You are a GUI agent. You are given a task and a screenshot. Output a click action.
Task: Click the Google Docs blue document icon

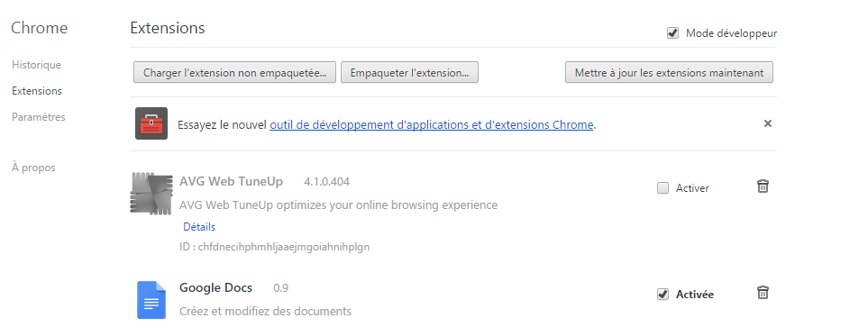(151, 300)
